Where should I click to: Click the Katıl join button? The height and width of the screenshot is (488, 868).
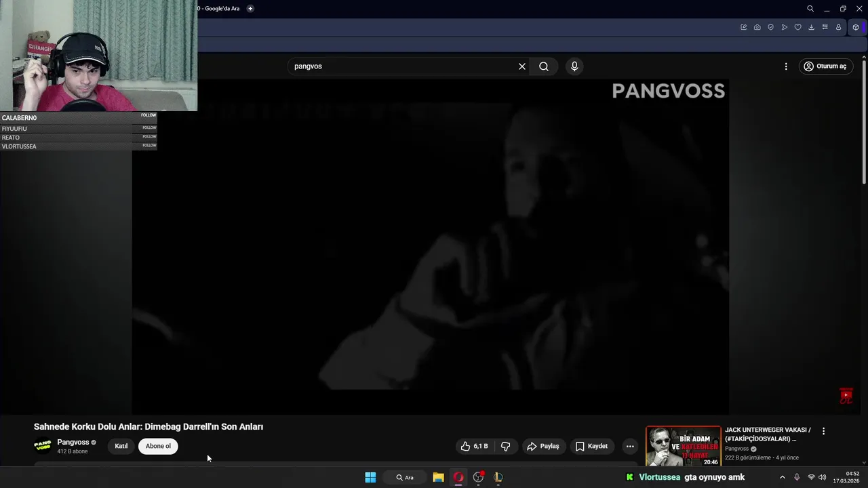point(121,446)
